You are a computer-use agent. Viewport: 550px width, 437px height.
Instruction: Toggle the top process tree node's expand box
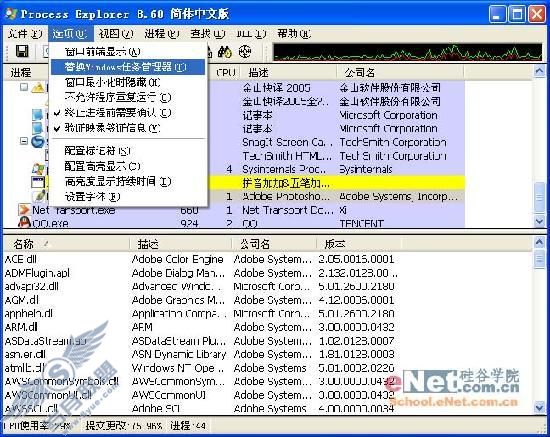(24, 87)
